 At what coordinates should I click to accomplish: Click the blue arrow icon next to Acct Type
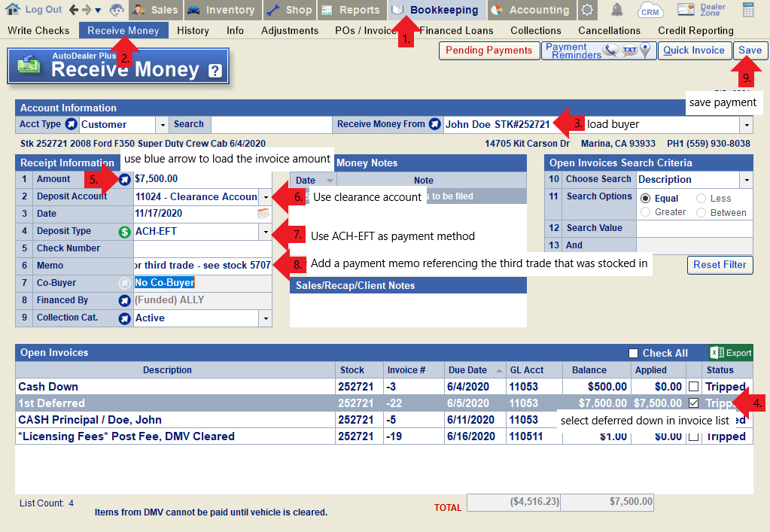[x=72, y=125]
